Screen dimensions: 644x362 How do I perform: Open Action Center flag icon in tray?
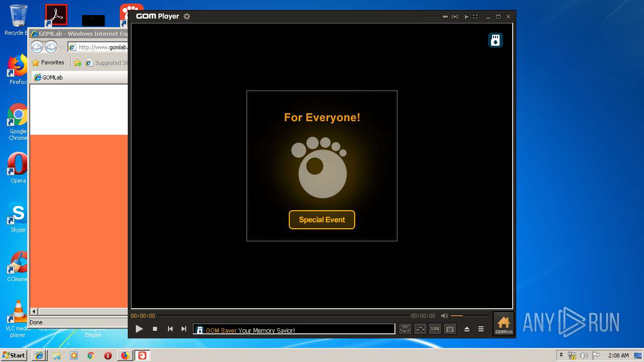(596, 355)
